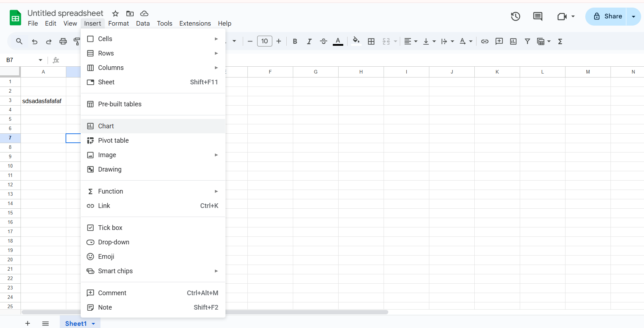Open version history clock icon
This screenshot has height=328, width=644.
[x=515, y=16]
